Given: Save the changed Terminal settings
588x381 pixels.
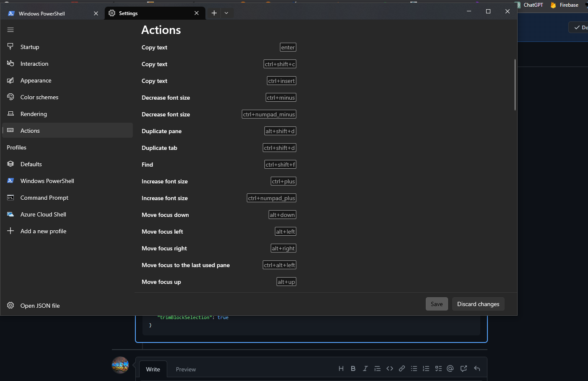Looking at the screenshot, I should click(x=437, y=304).
